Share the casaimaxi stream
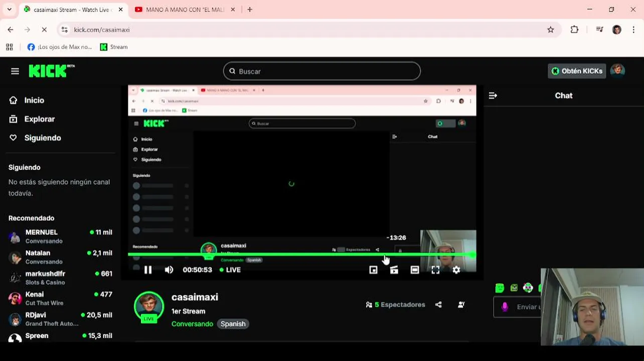Image resolution: width=644 pixels, height=361 pixels. [x=438, y=304]
